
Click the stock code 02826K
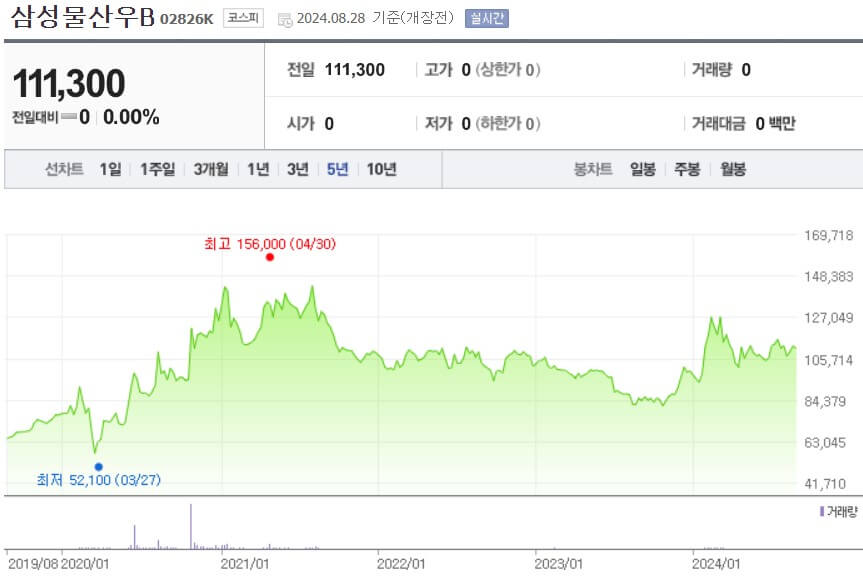click(x=187, y=19)
